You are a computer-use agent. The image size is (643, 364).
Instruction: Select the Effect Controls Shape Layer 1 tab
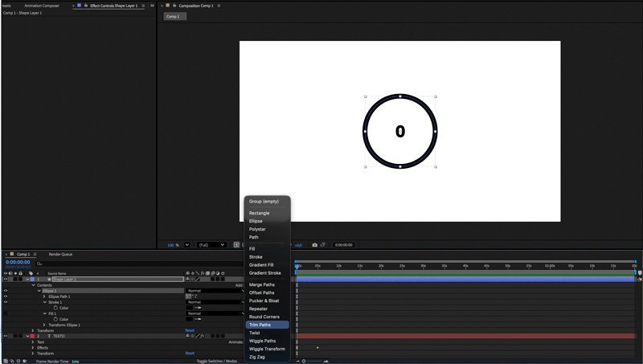(x=113, y=6)
